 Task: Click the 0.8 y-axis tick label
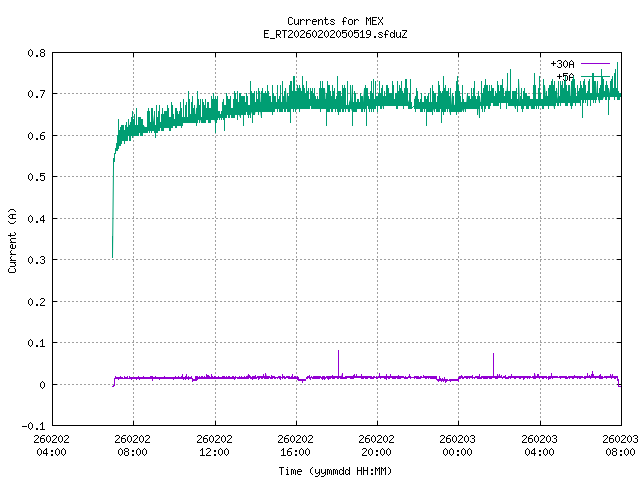pyautogui.click(x=35, y=53)
